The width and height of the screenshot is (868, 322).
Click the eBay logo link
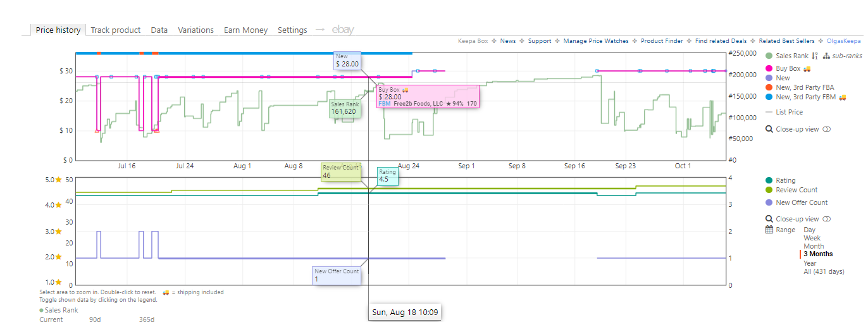(x=343, y=30)
